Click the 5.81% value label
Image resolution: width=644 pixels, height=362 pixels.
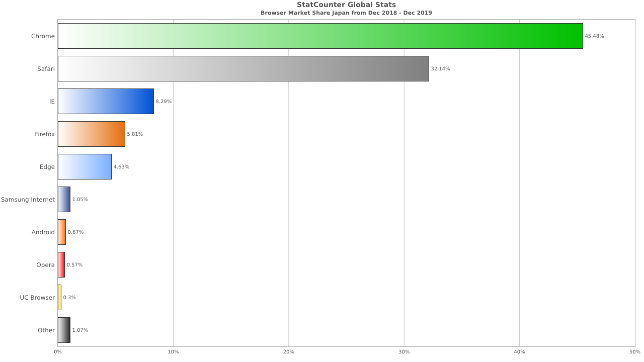[135, 134]
